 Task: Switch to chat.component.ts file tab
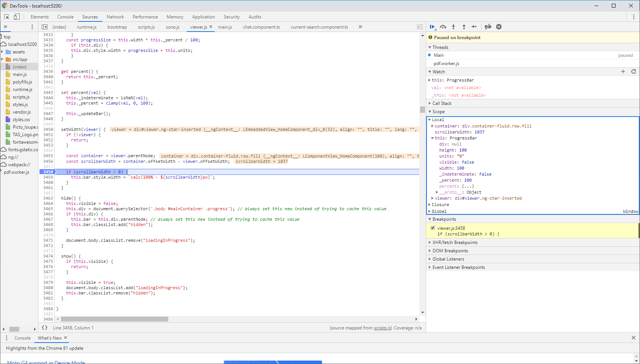click(x=261, y=27)
